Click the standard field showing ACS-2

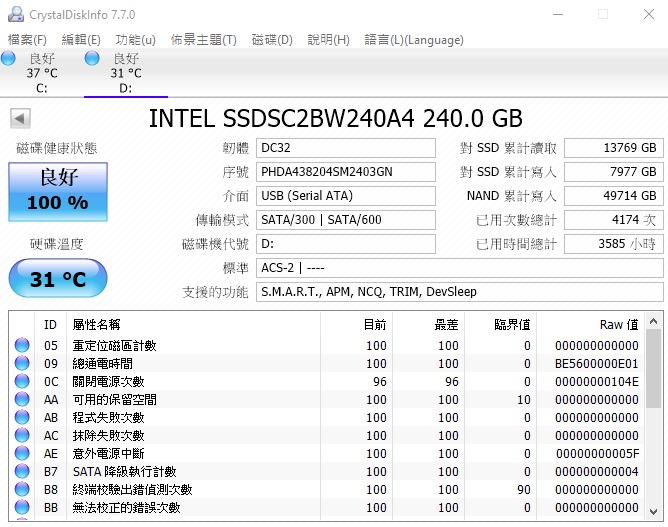pyautogui.click(x=460, y=268)
